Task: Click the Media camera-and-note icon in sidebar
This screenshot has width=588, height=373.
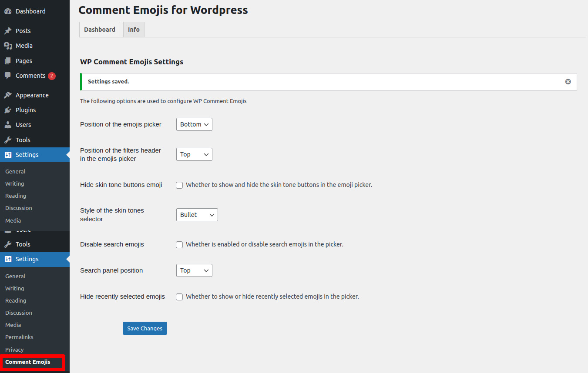Action: coord(8,46)
